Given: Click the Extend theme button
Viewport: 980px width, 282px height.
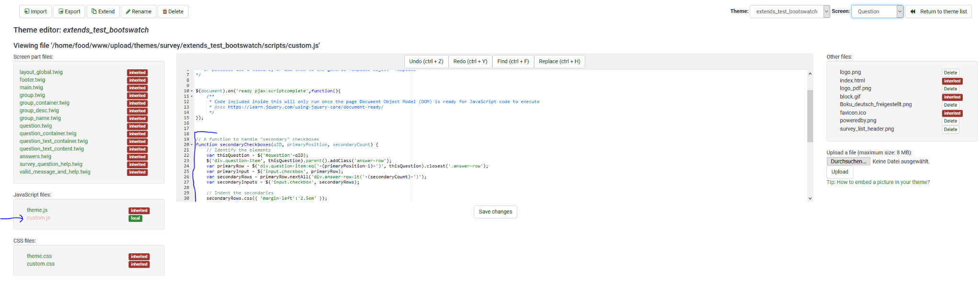Looking at the screenshot, I should (x=103, y=11).
